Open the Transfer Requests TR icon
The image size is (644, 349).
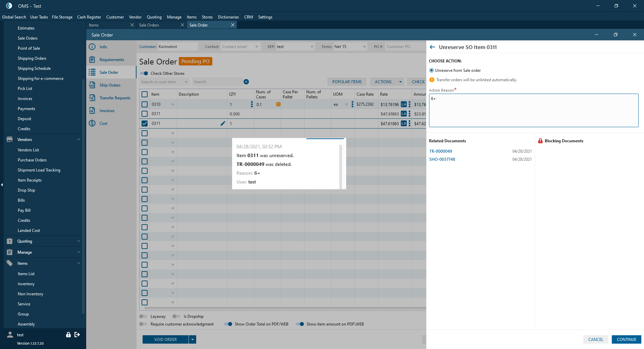pos(92,98)
